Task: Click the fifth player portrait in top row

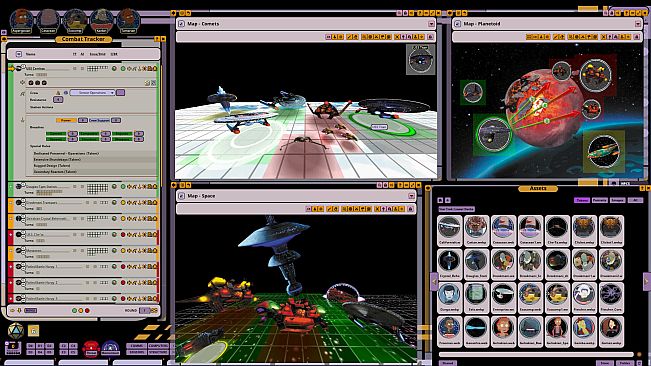Action: click(128, 20)
